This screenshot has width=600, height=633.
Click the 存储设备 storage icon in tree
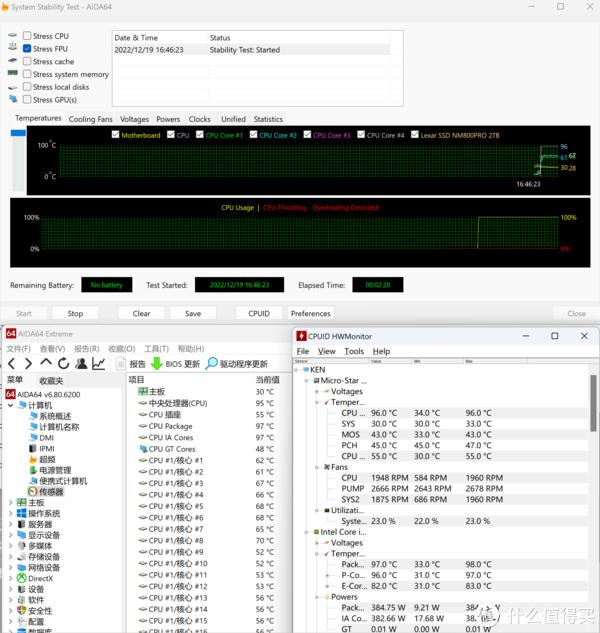[22, 557]
